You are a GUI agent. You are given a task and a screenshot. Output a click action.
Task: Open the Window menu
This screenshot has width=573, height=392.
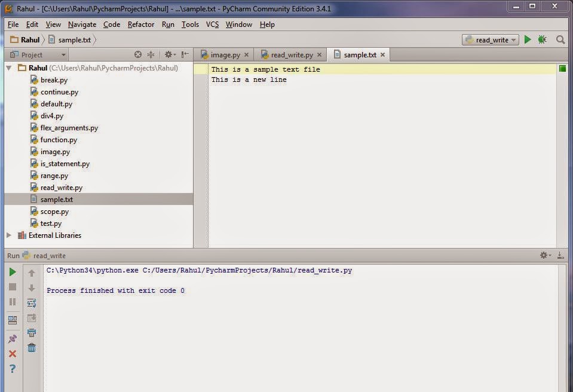pos(239,24)
